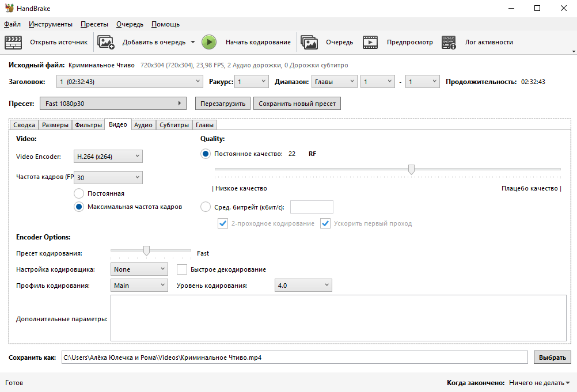This screenshot has width=577, height=392.
Task: Click 'Начать кодирование' toolbar label
Action: click(x=258, y=42)
